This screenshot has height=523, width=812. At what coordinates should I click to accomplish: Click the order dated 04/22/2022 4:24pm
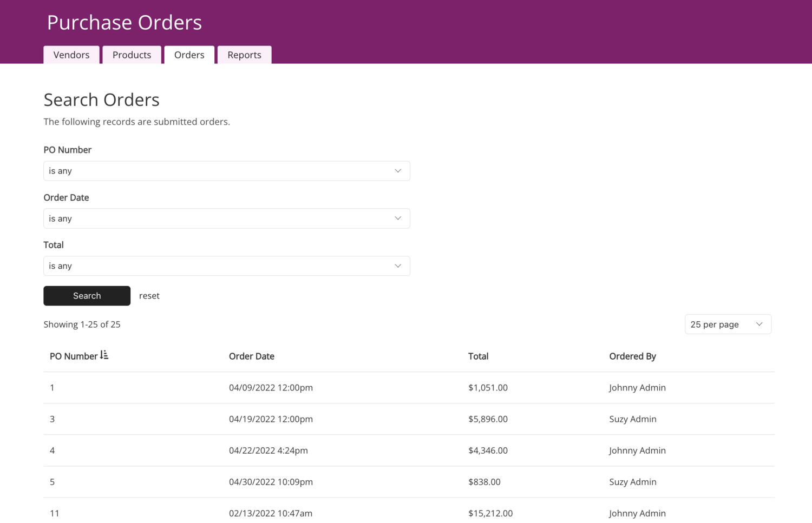(268, 451)
